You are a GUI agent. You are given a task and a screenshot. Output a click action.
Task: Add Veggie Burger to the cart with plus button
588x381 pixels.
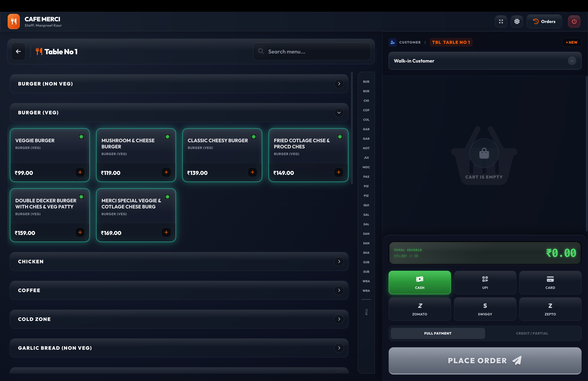click(80, 172)
